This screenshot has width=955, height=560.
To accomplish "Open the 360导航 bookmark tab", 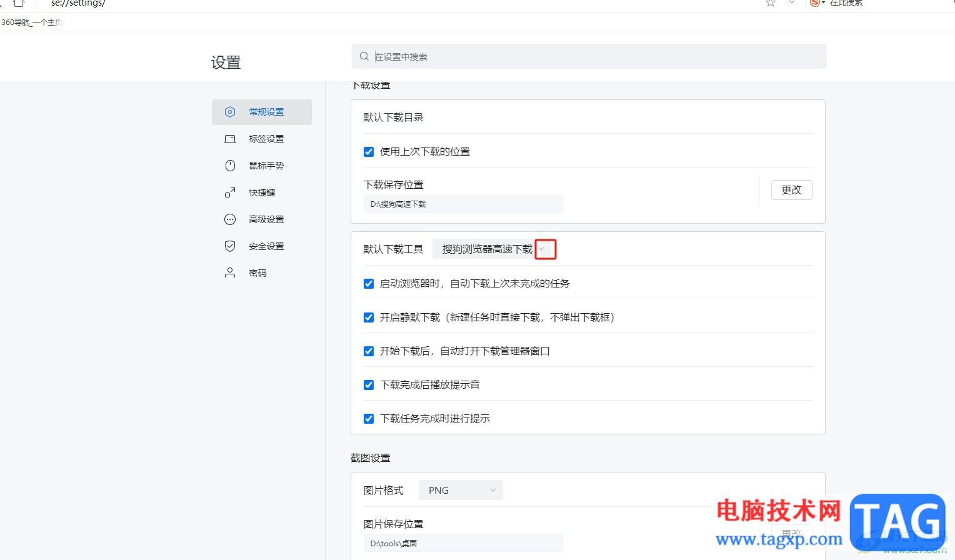I will point(31,22).
